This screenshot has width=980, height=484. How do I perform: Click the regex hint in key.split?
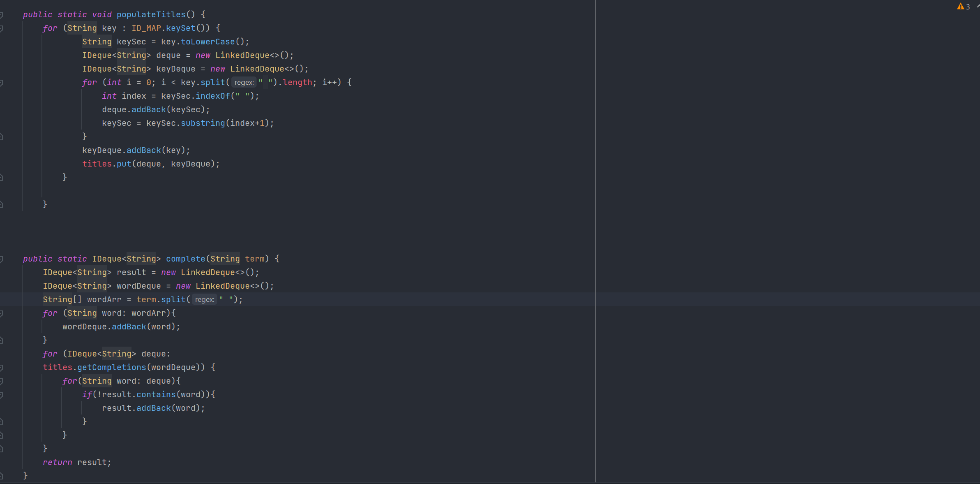[x=244, y=83]
